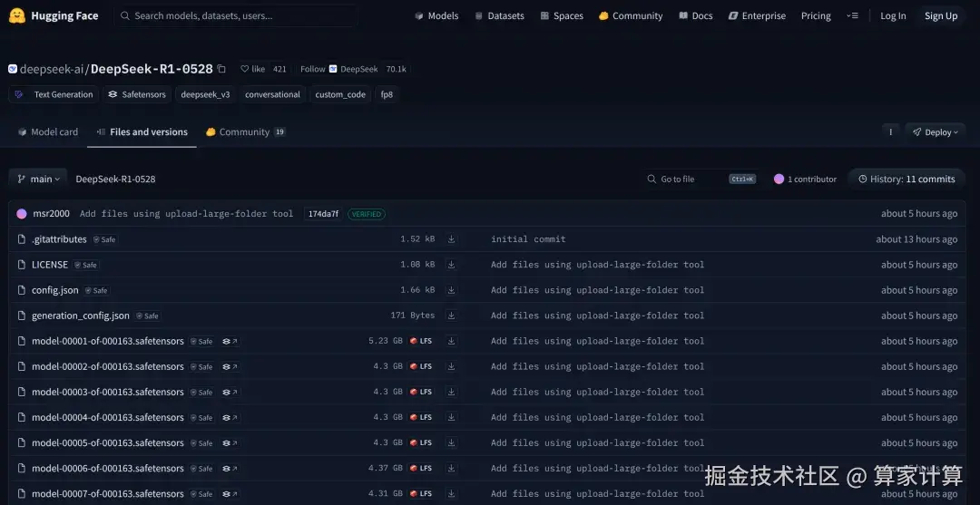
Task: Switch to the Community 19 tab
Action: pos(246,131)
